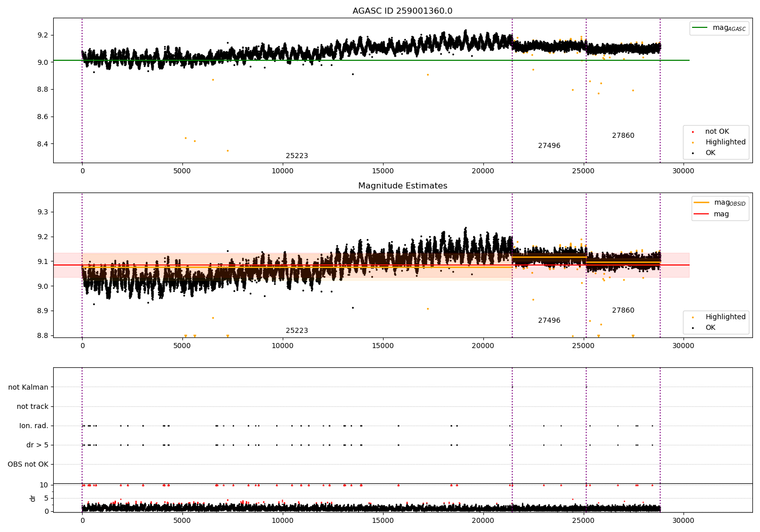
Task: Click x-tick 25000 under Magnitude Estimates plot
Action: 583,346
